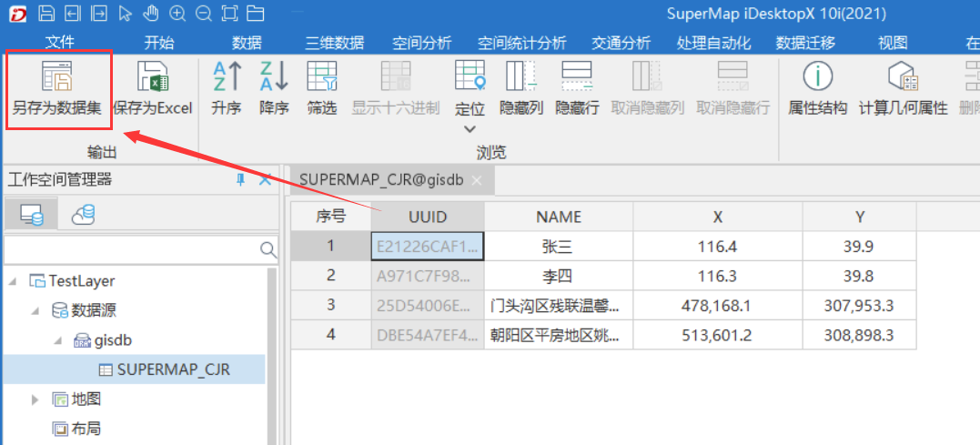Sort ascending with 升序
980x445 pixels.
click(x=227, y=89)
